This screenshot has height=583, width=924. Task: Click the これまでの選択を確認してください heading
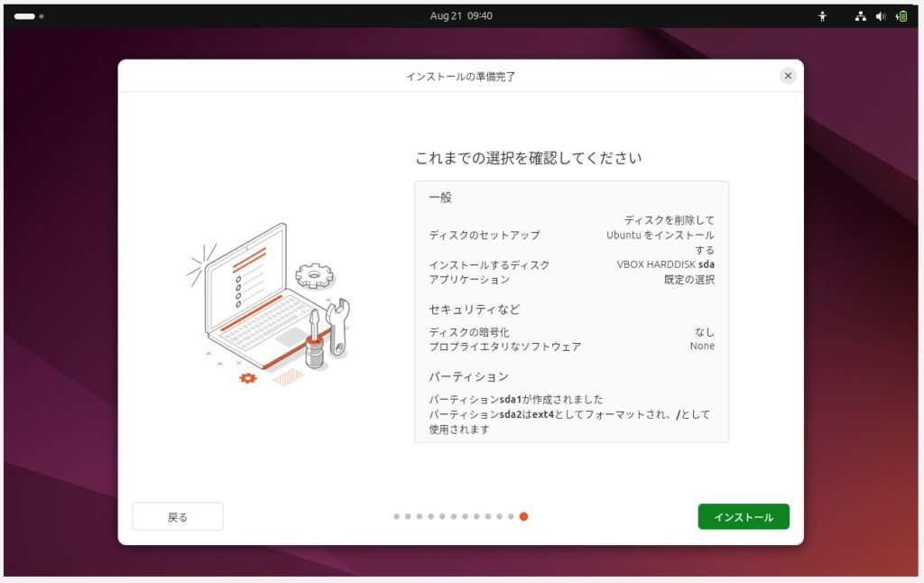tap(529, 158)
